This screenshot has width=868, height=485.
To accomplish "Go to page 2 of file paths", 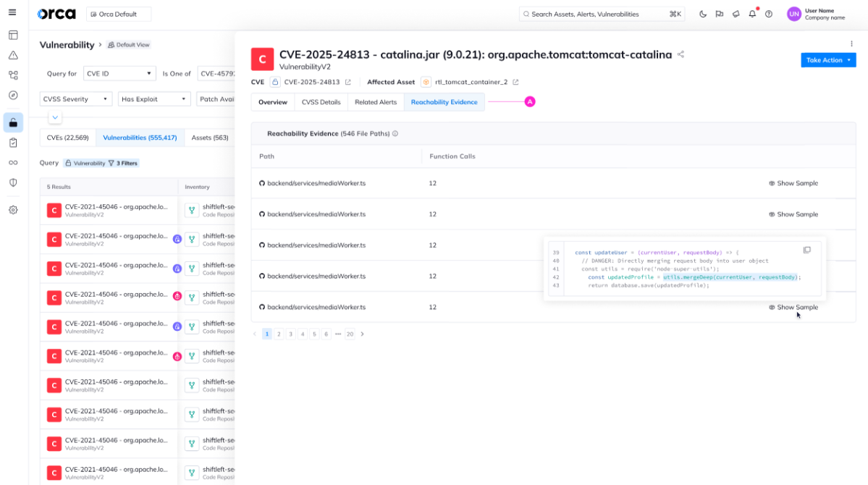I will (x=279, y=334).
